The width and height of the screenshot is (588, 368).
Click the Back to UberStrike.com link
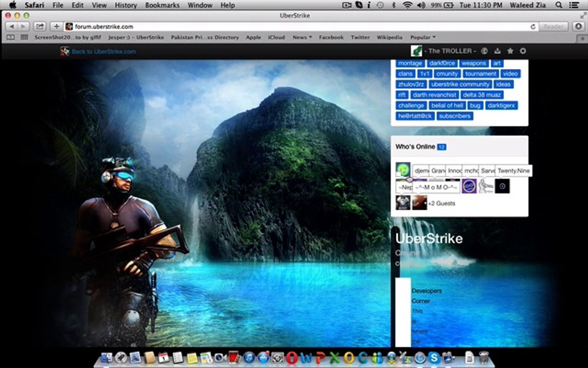[x=104, y=52]
